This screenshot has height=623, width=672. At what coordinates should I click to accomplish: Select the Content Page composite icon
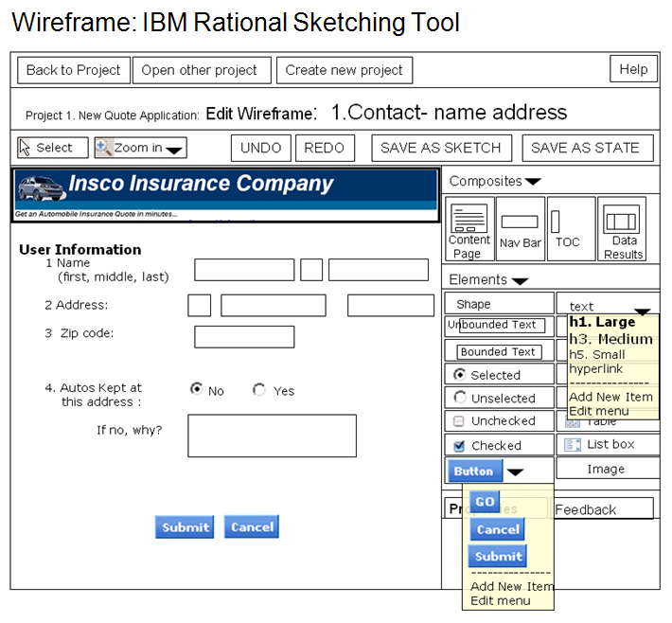[469, 228]
